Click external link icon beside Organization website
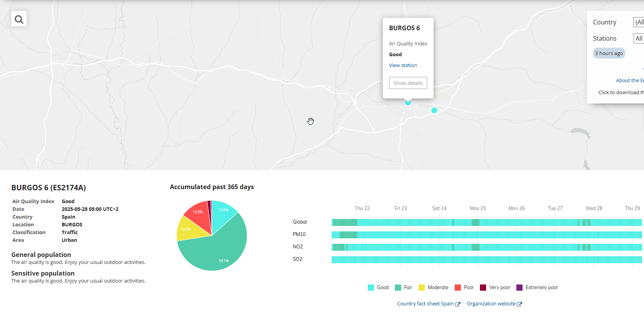The width and height of the screenshot is (644, 312). (519, 304)
